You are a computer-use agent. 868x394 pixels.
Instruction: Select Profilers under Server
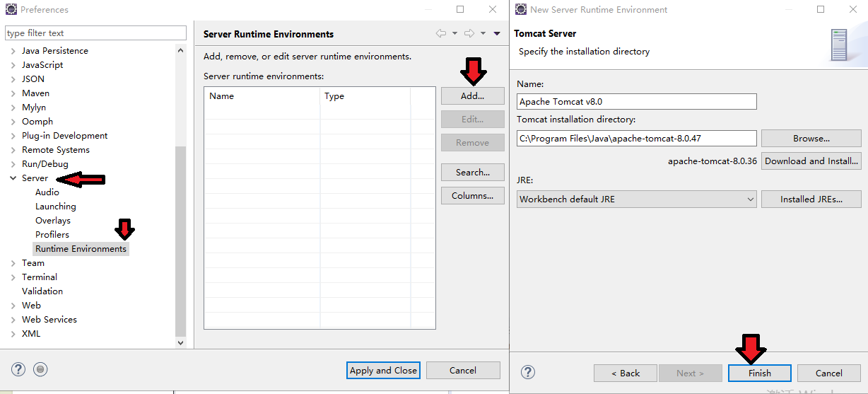click(52, 235)
